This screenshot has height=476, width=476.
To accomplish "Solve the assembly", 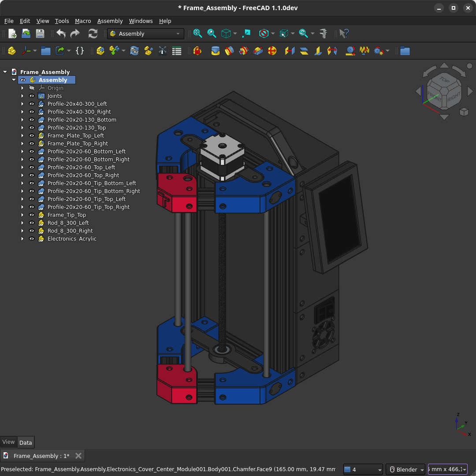I will [x=134, y=51].
